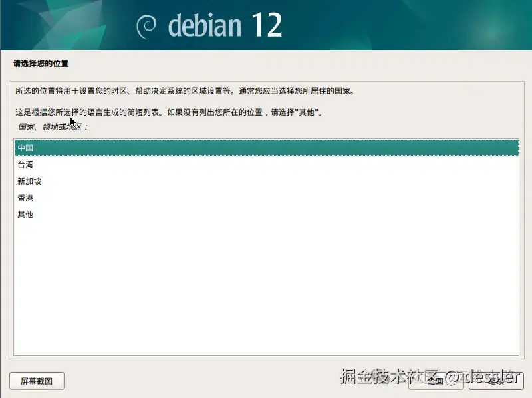Select 其他 to see more countries
This screenshot has height=398, width=532.
pyautogui.click(x=267, y=214)
